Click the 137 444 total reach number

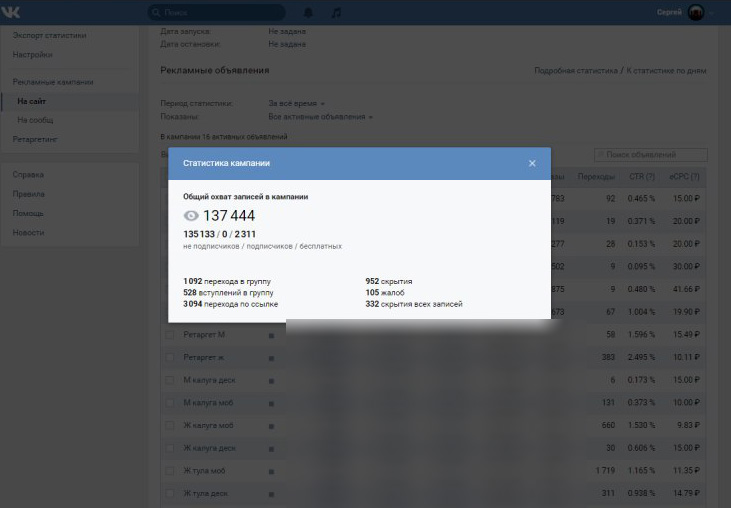tap(229, 216)
